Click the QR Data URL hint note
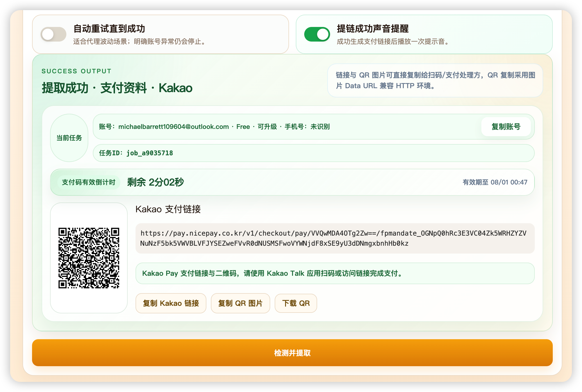Screen dimensions: 582x392 [x=435, y=81]
